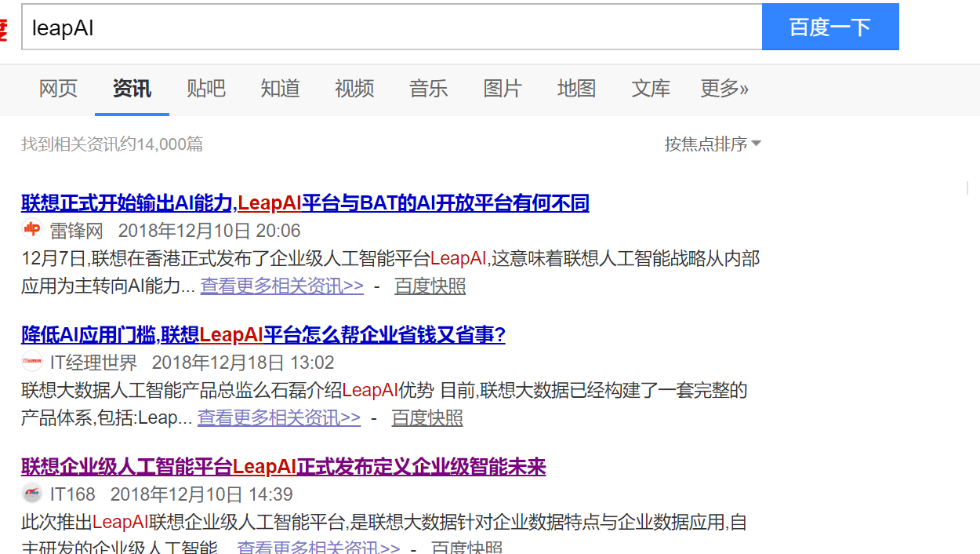Switch to the 音乐 tab

click(x=428, y=89)
